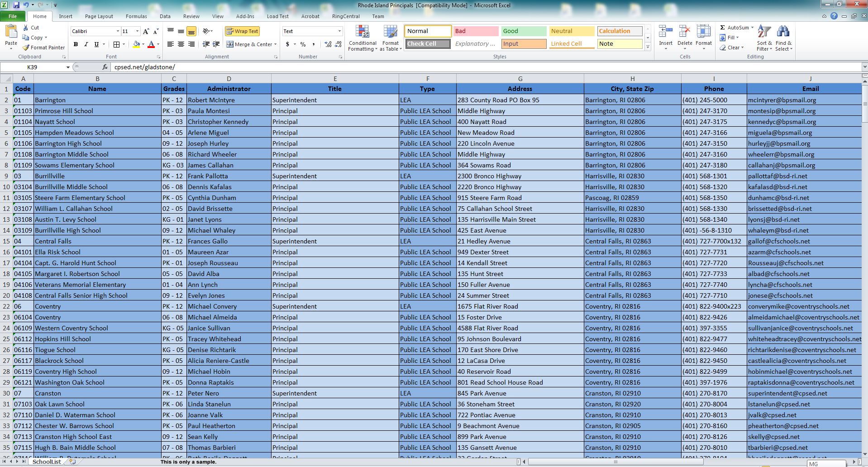Switch to the Insert ribbon tab
This screenshot has width=868, height=467.
pyautogui.click(x=66, y=16)
